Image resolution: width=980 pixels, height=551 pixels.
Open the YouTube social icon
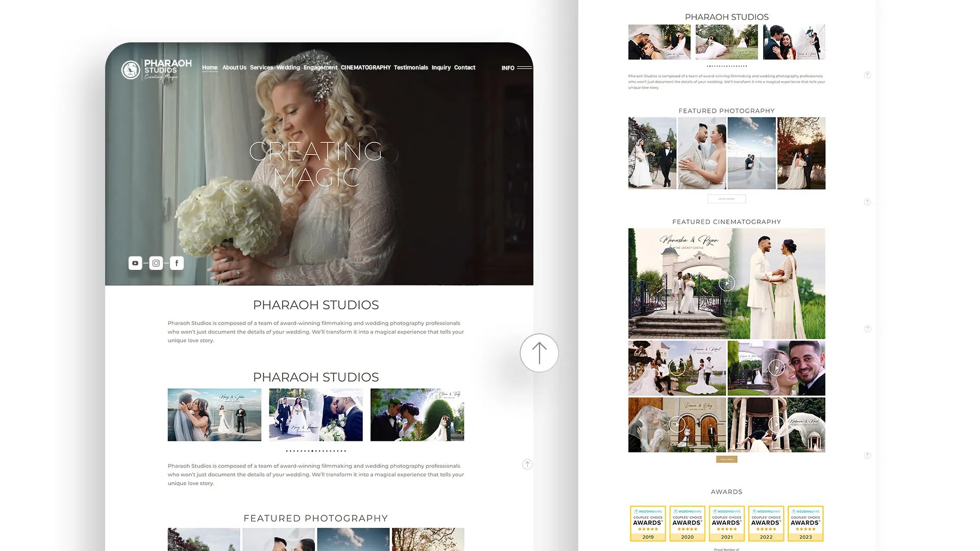tap(135, 263)
